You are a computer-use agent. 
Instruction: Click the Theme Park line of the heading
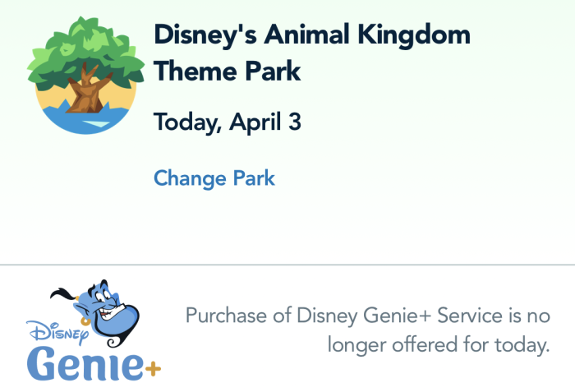coord(228,71)
